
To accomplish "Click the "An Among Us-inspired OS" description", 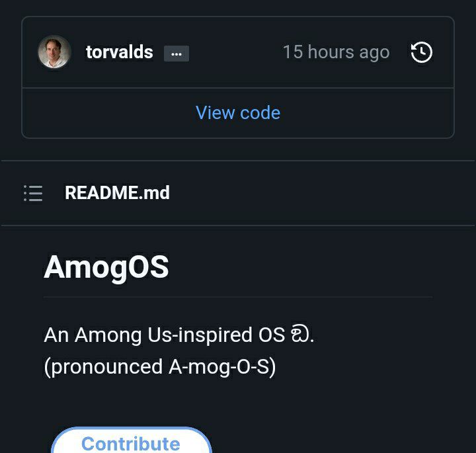I will click(x=164, y=335).
